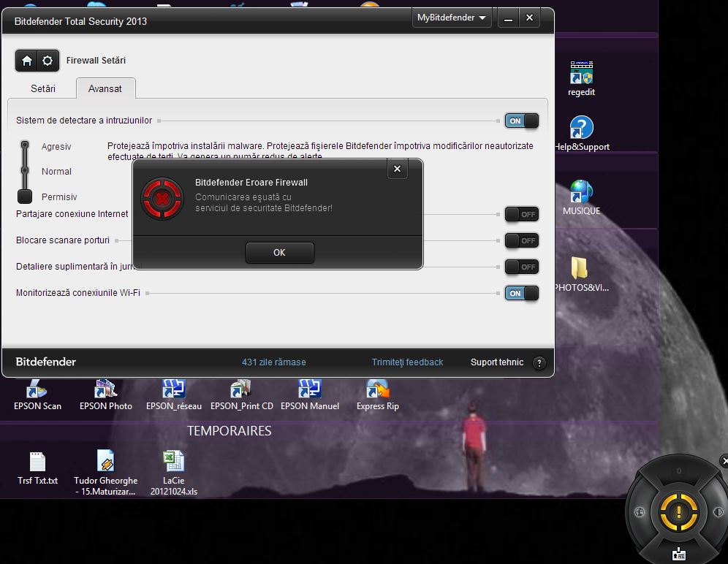Enable Detaliere suplimentară în jurnal switch

click(522, 267)
